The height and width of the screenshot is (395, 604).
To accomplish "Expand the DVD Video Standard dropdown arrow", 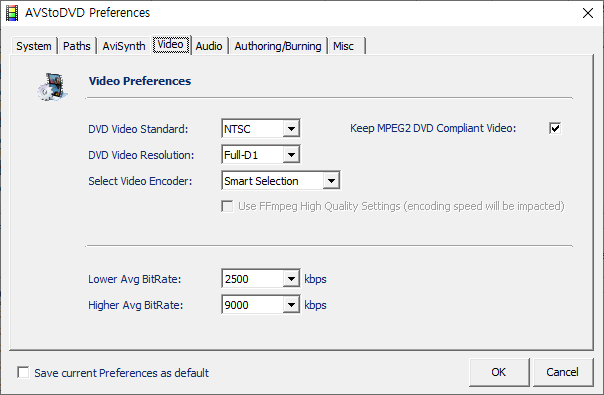I will (x=292, y=128).
